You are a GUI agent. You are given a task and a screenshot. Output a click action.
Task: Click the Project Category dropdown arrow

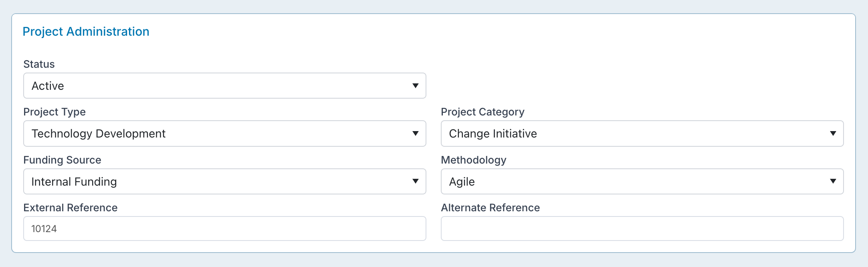click(833, 133)
